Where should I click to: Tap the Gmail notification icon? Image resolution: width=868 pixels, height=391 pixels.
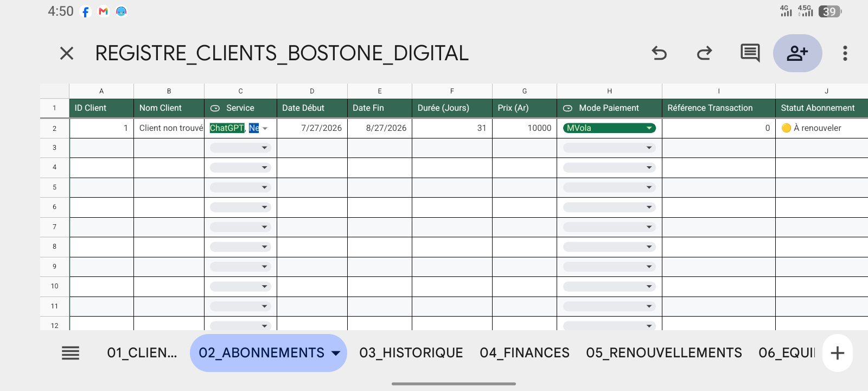coord(104,11)
